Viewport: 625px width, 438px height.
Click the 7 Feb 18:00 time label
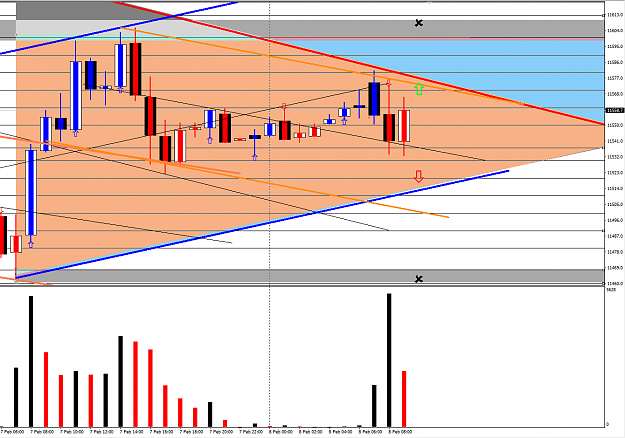(x=191, y=432)
